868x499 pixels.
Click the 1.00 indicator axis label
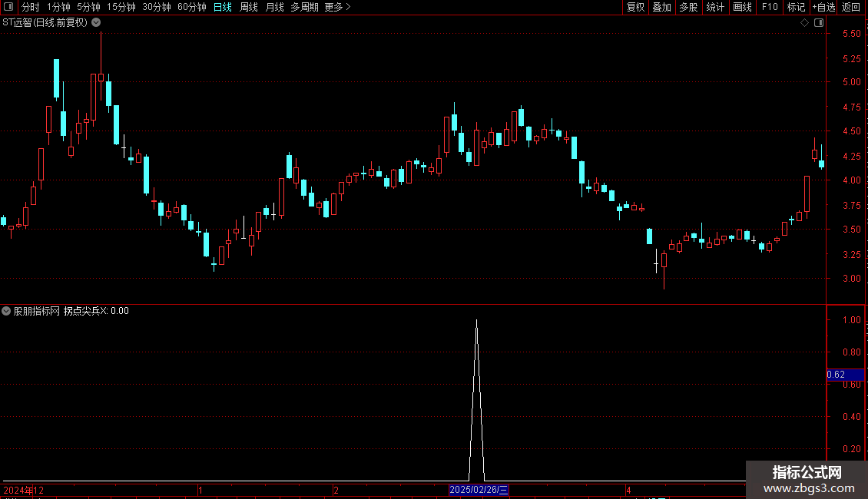851,320
